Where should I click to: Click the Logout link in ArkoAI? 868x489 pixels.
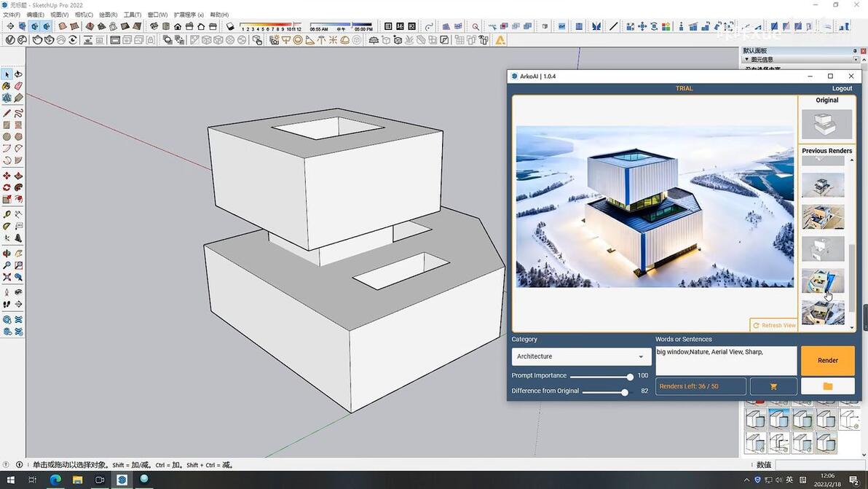click(x=842, y=88)
